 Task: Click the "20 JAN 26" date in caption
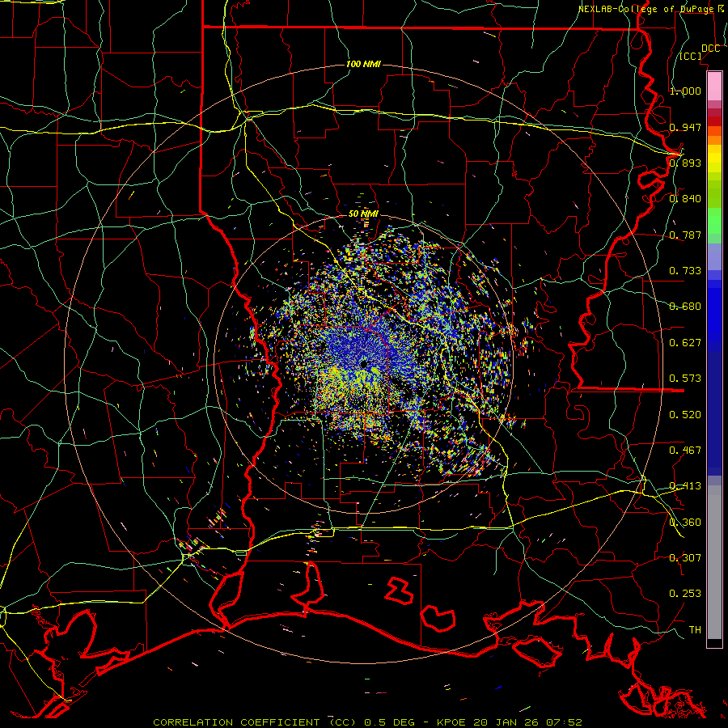(x=507, y=722)
